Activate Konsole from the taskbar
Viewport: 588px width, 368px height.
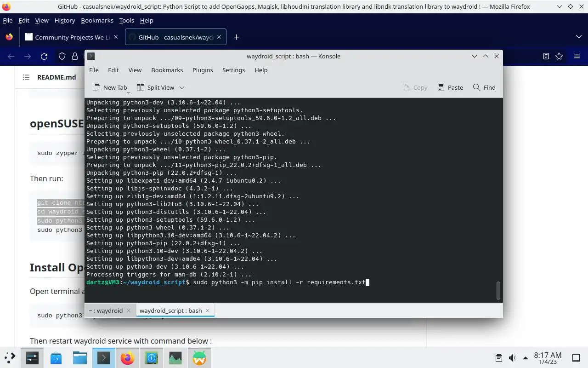104,358
